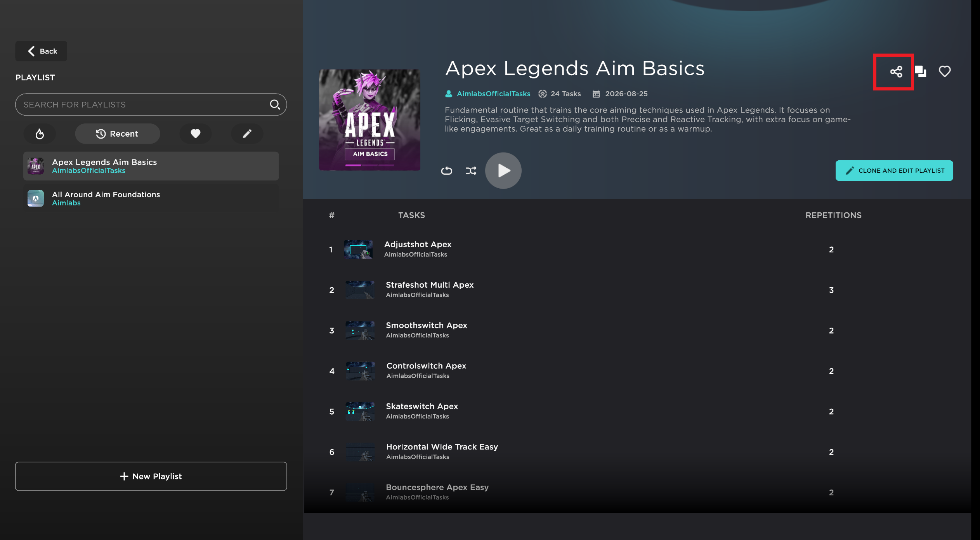Click Clone and Edit Playlist button

pyautogui.click(x=894, y=170)
